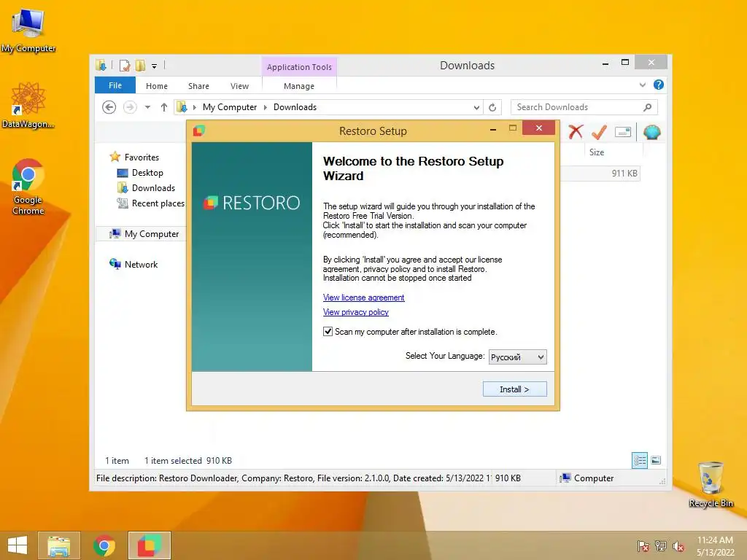Open the Home ribbon tab
The image size is (747, 560).
point(157,86)
